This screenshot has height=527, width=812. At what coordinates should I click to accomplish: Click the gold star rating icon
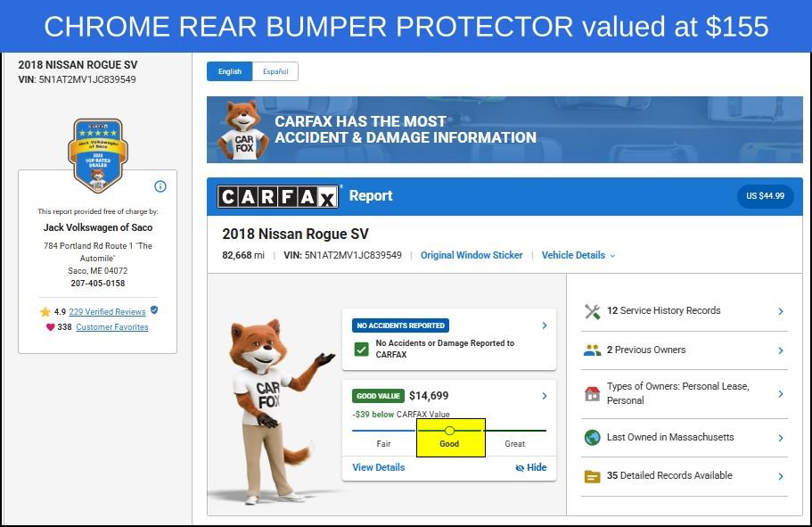click(x=45, y=312)
